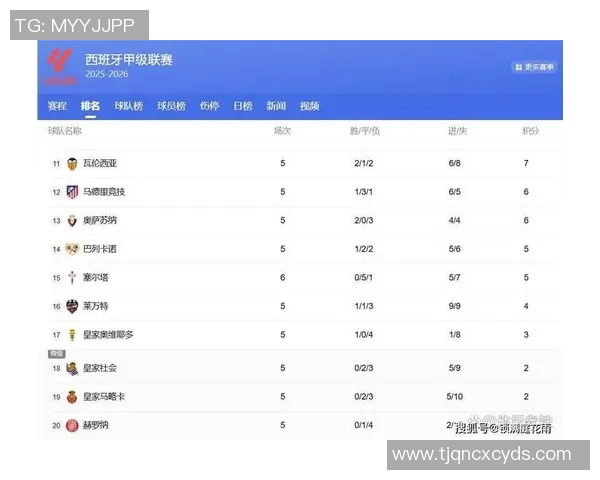Open team 皇家马略卡
Screen dimensions: 600x480
(104, 397)
